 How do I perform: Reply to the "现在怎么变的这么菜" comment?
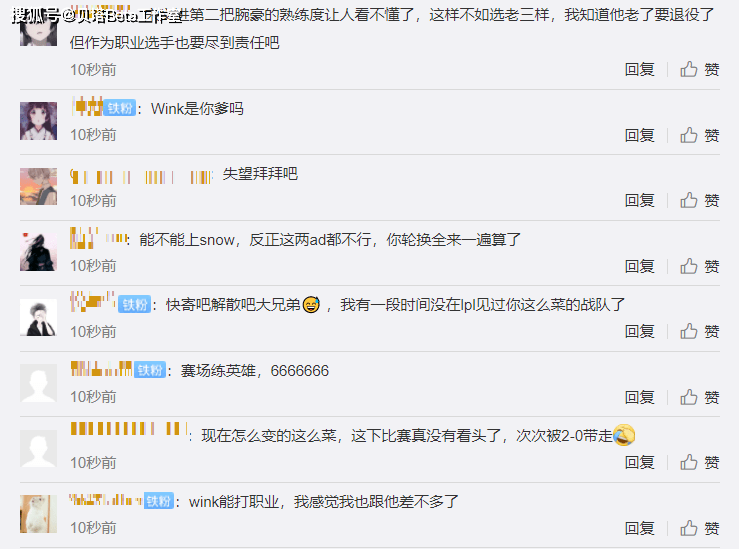click(640, 462)
